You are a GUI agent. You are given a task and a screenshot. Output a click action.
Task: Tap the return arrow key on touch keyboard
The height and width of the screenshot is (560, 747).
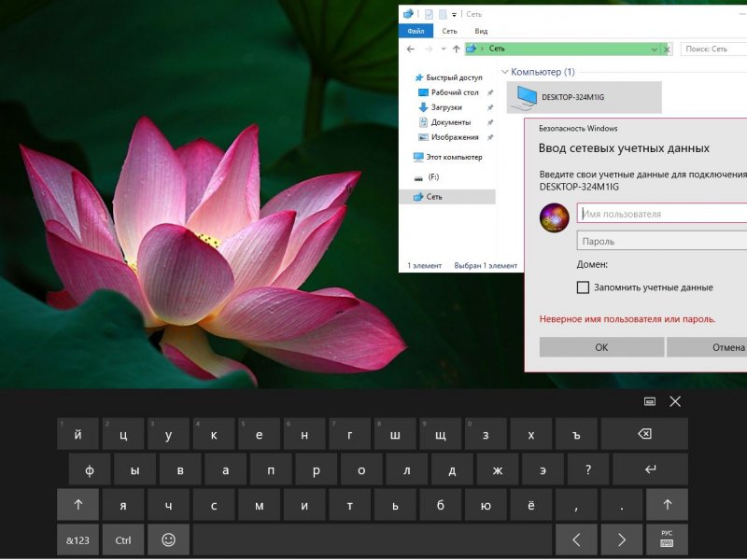(x=650, y=469)
